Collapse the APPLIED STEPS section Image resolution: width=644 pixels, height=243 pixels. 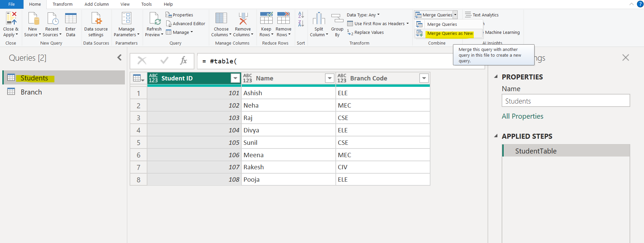(x=496, y=136)
